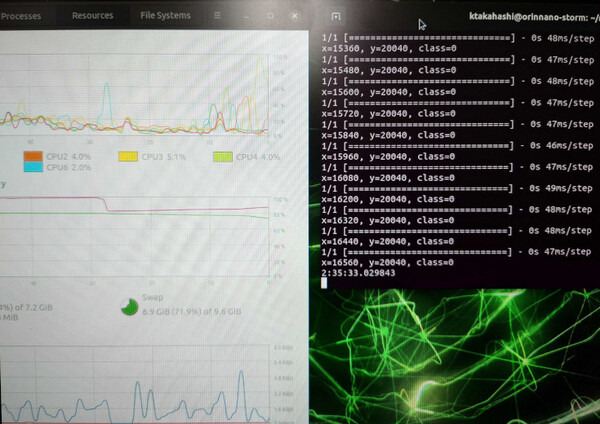Click the elapsed time 2:35:33.029843 output
This screenshot has height=424, width=600.
(358, 272)
